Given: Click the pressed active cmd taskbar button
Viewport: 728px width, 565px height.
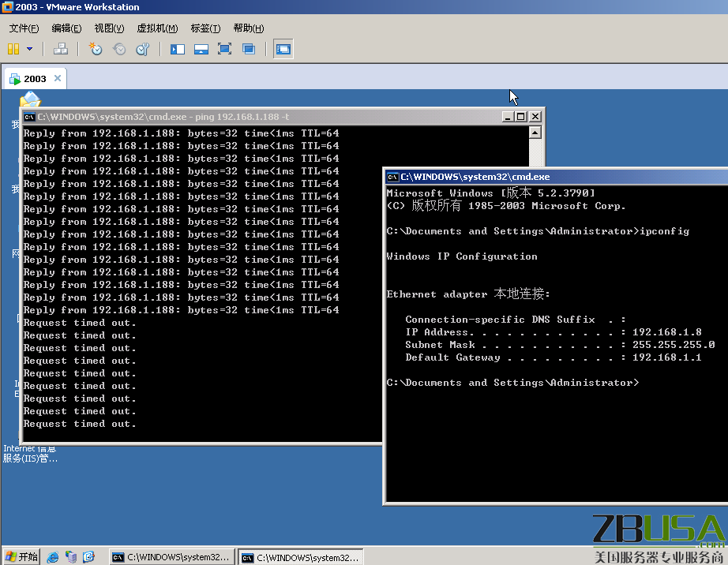Looking at the screenshot, I should (301, 557).
